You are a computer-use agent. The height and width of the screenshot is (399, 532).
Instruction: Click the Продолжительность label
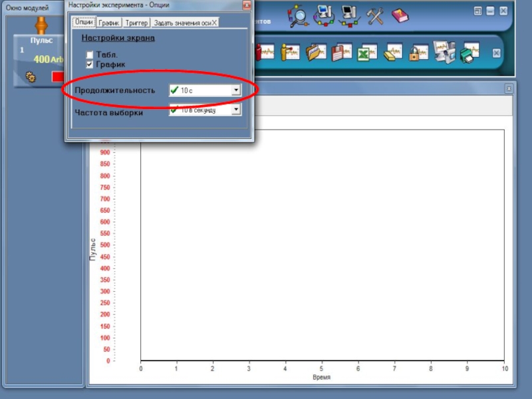(x=114, y=90)
